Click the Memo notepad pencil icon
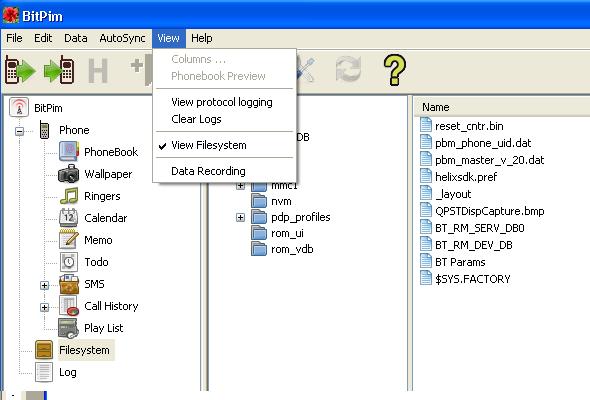This screenshot has width=590, height=400. 69,239
